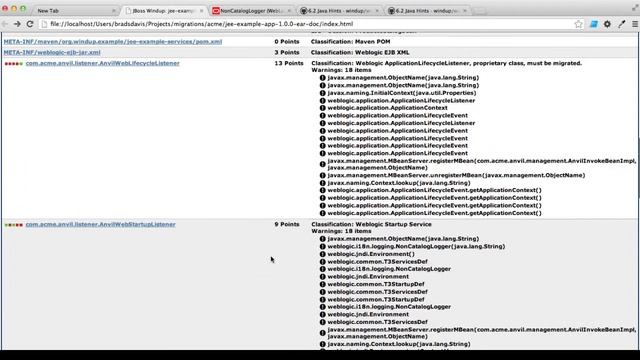The image size is (640, 360).
Task: Click the 0 Points score cell
Action: click(x=287, y=42)
